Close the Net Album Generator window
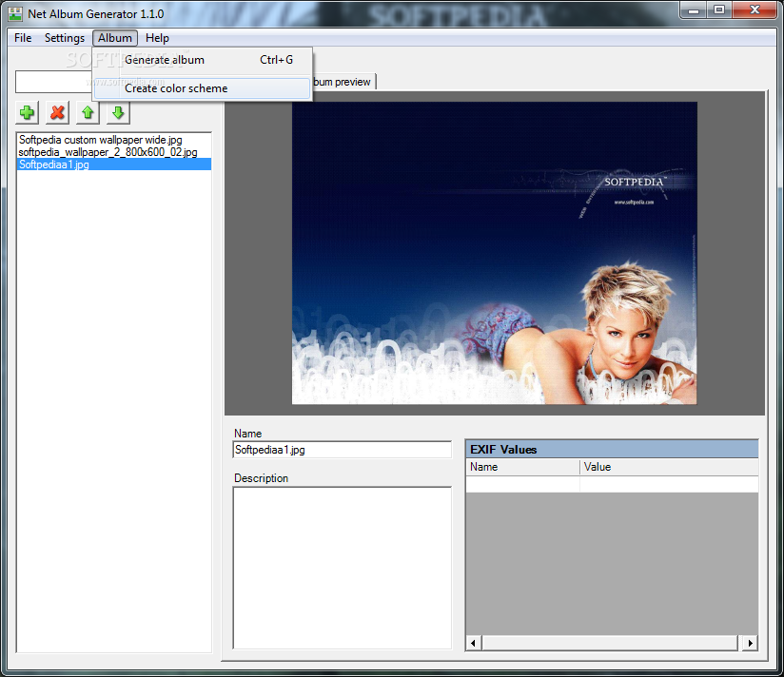This screenshot has width=784, height=677. pos(755,10)
